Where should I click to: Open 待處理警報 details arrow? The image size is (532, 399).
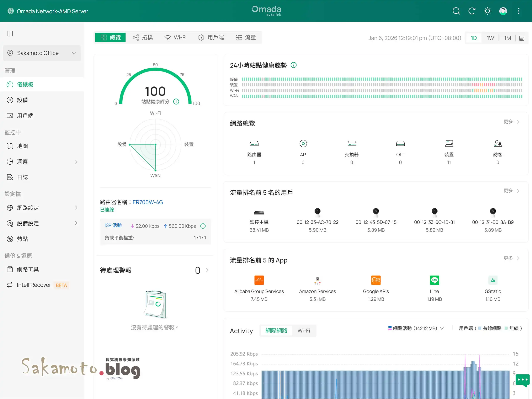207,270
